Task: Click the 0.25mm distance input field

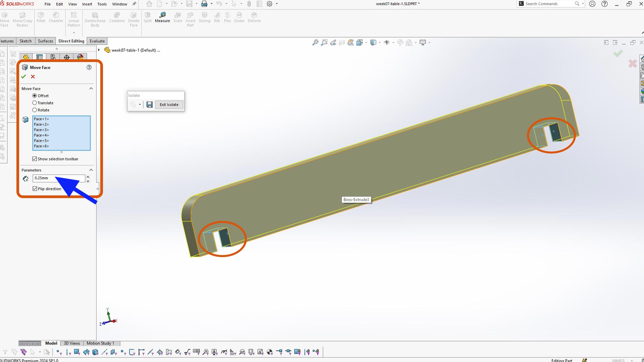Action: coord(59,178)
